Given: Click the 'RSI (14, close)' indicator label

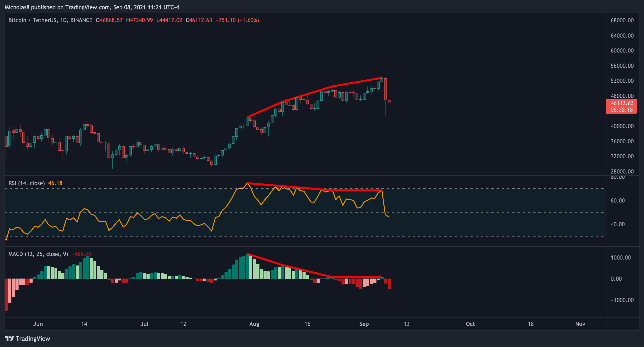Looking at the screenshot, I should (26, 183).
